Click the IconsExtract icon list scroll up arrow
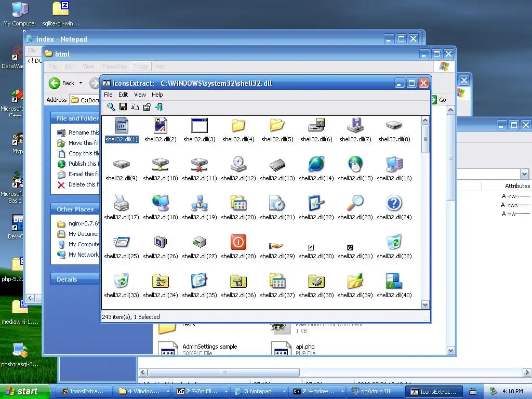The width and height of the screenshot is (532, 399). coord(425,120)
